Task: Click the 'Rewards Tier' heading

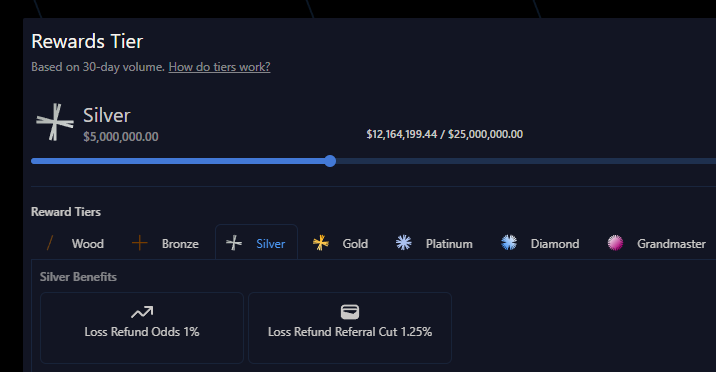Action: tap(87, 42)
